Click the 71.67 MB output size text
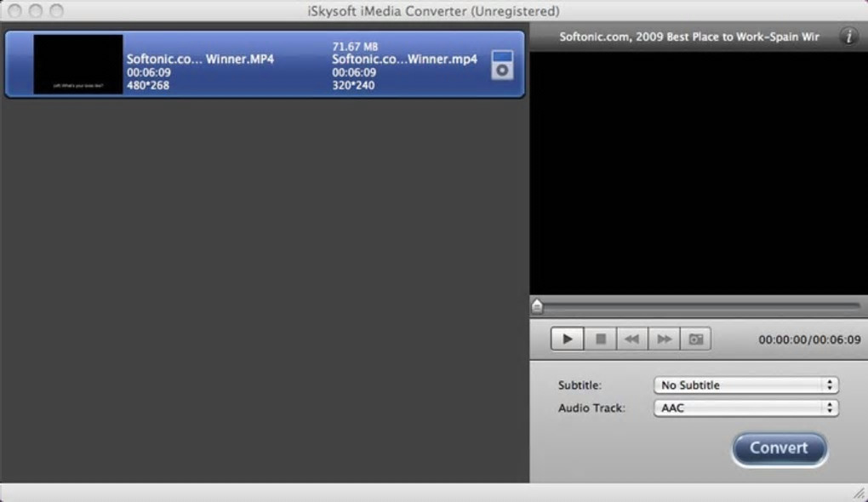This screenshot has height=502, width=868. 355,47
